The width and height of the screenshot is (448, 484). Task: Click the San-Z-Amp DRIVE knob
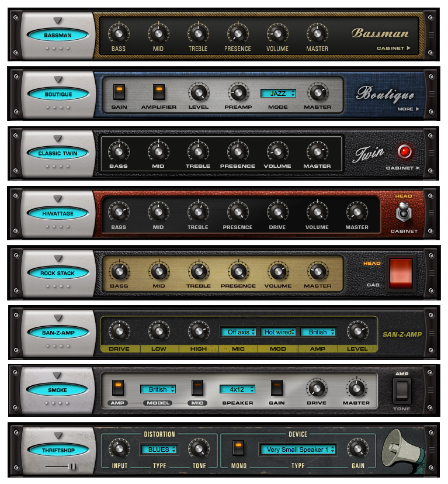pyautogui.click(x=119, y=331)
